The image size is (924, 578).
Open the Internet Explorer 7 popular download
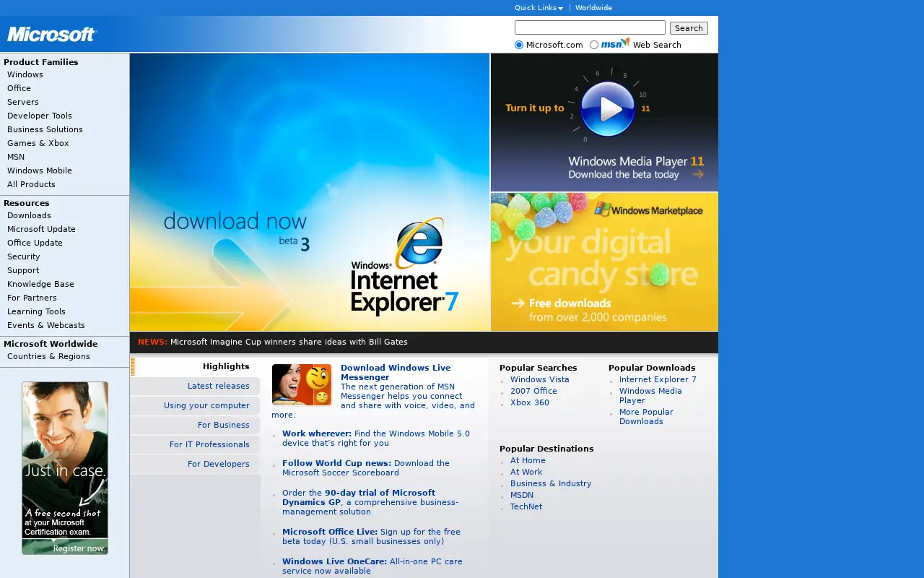click(658, 379)
